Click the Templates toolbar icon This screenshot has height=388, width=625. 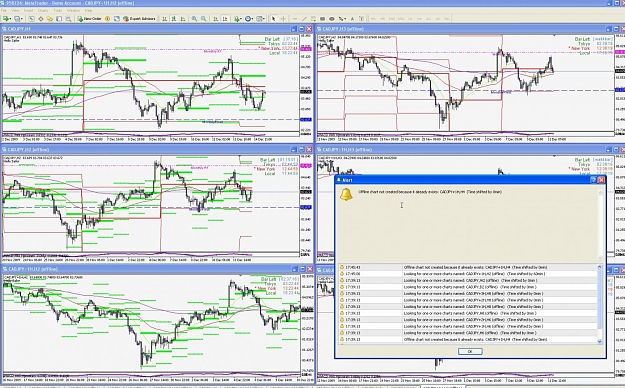[259, 19]
